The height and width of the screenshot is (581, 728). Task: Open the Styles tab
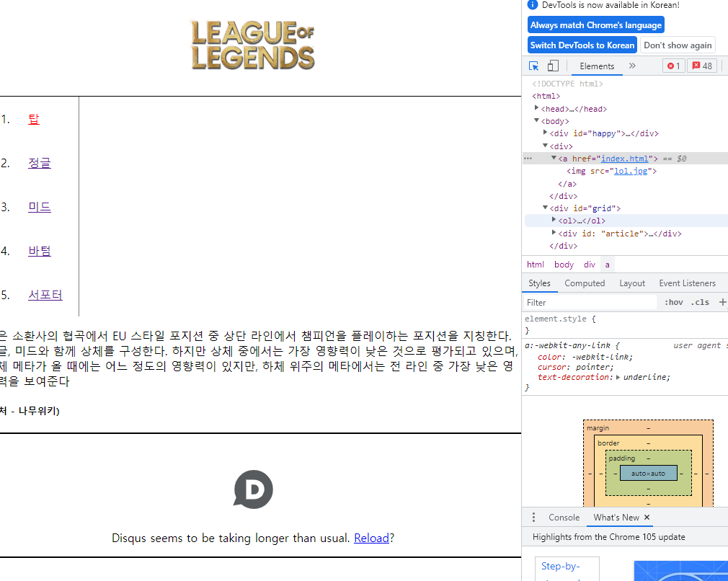539,283
